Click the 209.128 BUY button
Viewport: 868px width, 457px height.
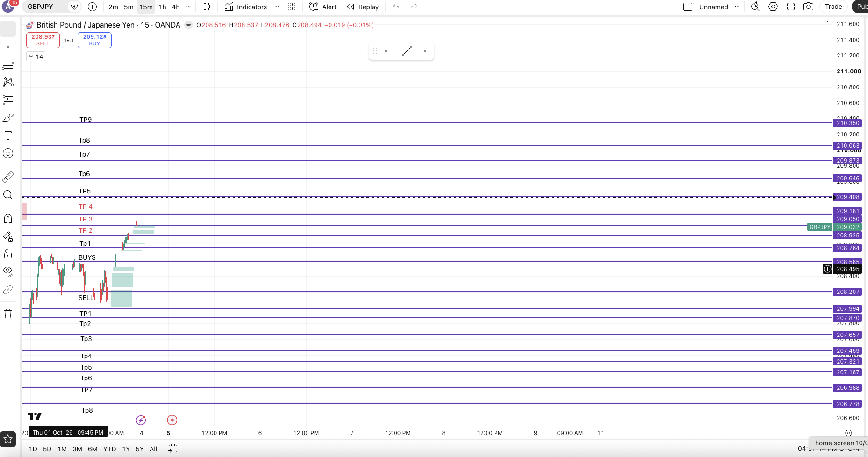(94, 40)
